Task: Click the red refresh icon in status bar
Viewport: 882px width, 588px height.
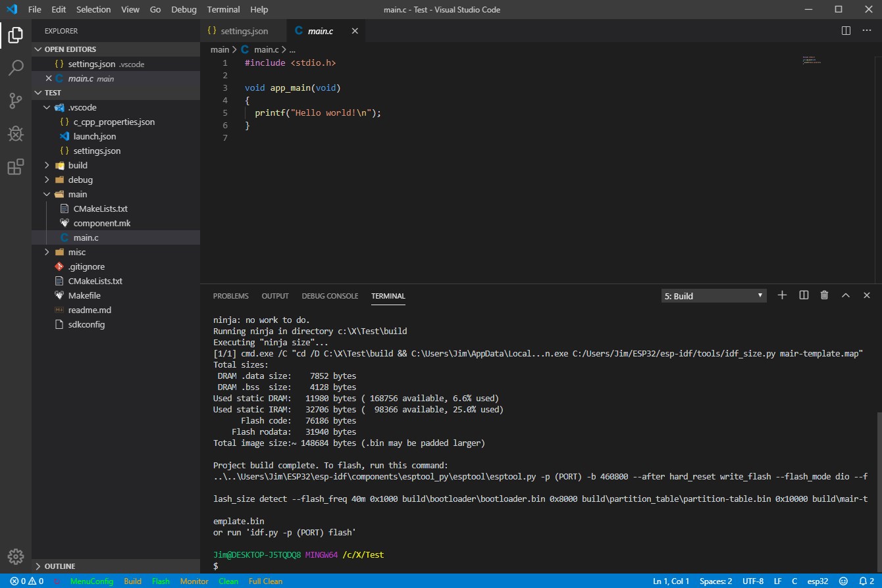Action: [57, 581]
